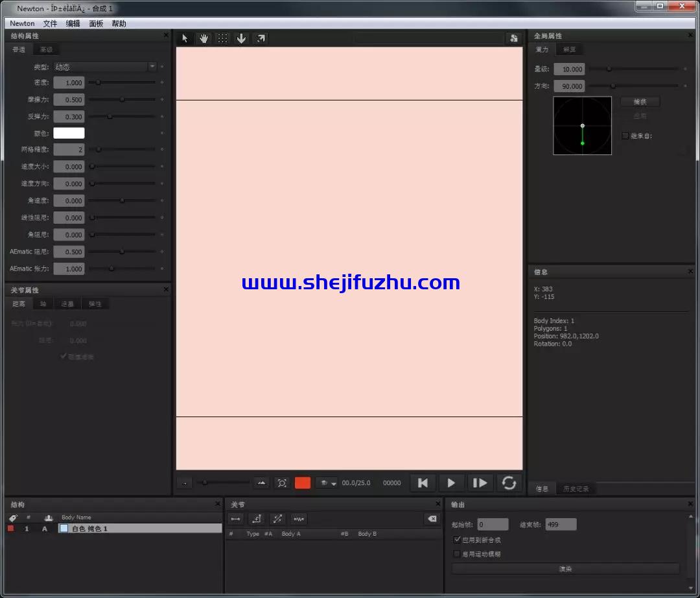Viewport: 700px width, 598px height.
Task: Select body row 白色 纯色 1
Action: click(140, 529)
